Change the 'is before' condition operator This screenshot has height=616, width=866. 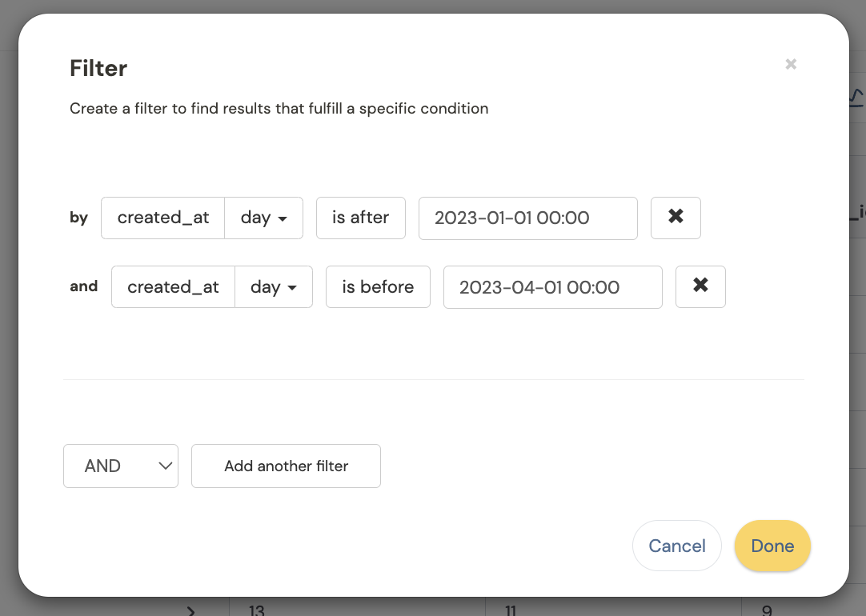(x=378, y=286)
